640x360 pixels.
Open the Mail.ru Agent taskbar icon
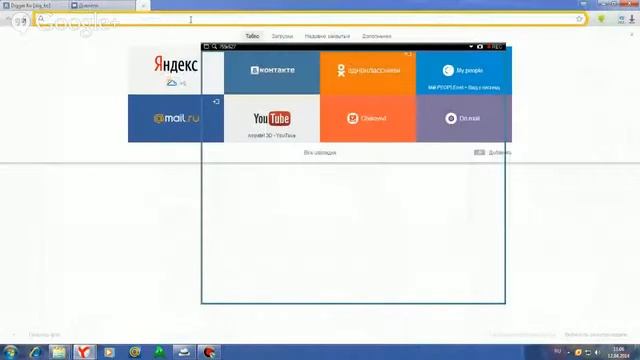pyautogui.click(x=135, y=352)
